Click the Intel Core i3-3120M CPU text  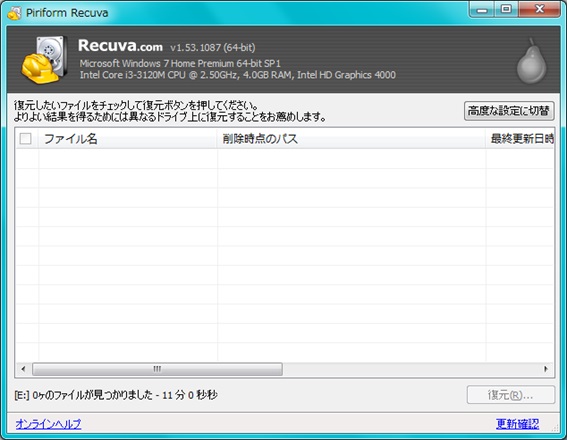pos(238,75)
